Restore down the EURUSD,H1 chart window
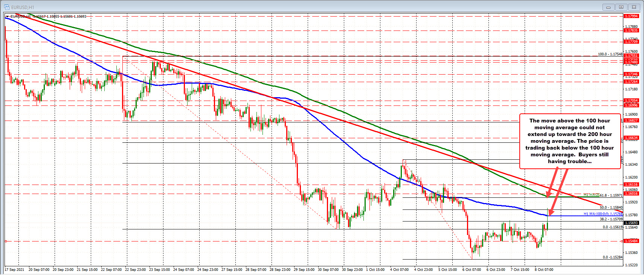Image resolution: width=644 pixels, height=275 pixels. (x=621, y=7)
